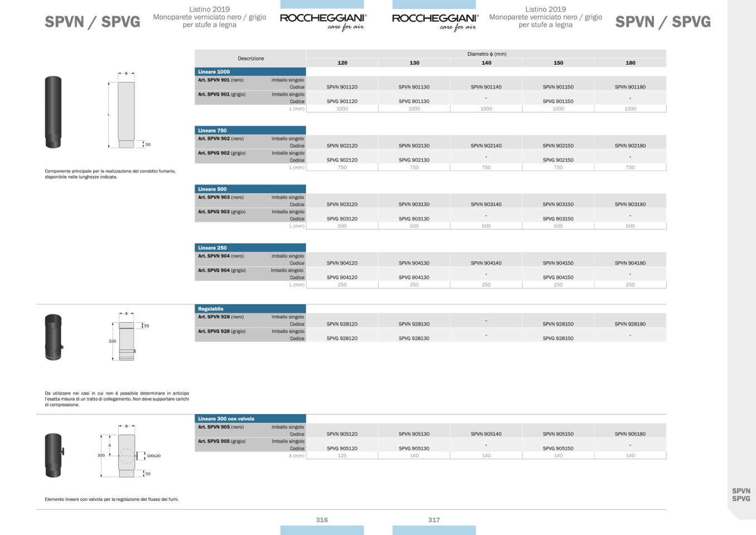Click the page number 317
Viewport: 756px width, 535px height.
coord(434,520)
